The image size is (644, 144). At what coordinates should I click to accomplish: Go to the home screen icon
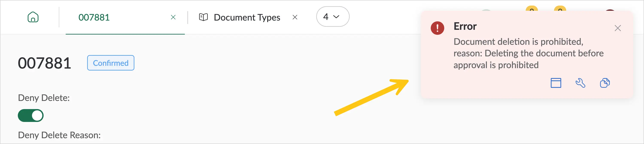click(33, 17)
